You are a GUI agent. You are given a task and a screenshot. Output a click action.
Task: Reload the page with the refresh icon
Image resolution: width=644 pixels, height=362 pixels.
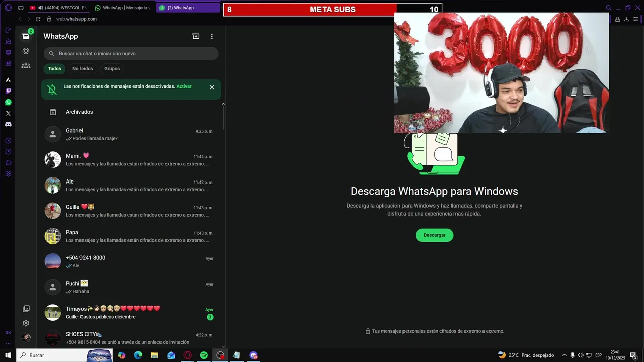pos(38,19)
